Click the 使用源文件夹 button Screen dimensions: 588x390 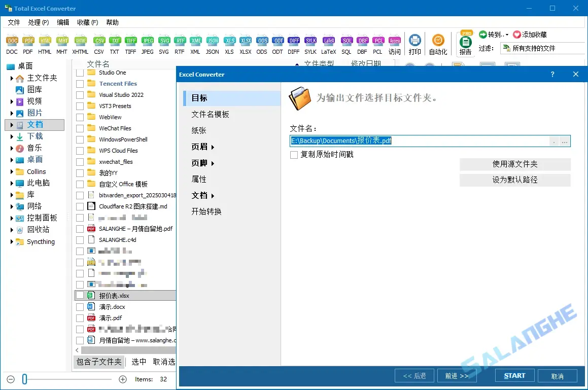515,164
